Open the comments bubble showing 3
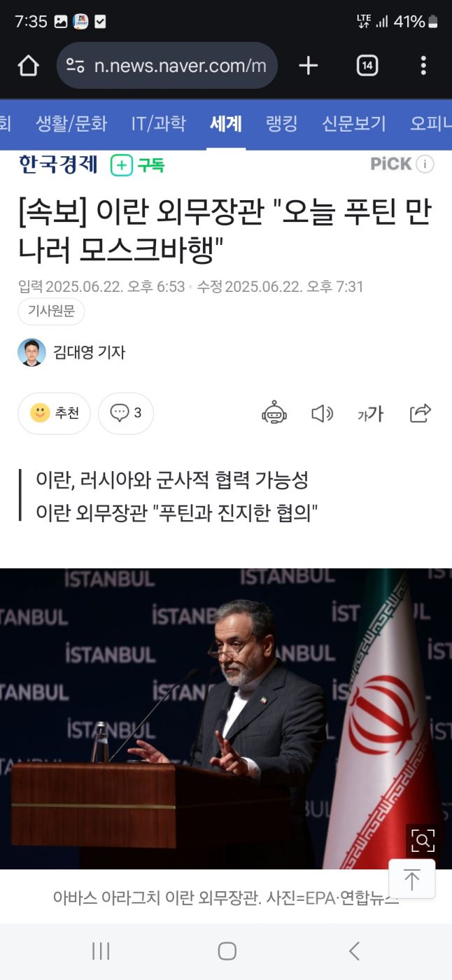The height and width of the screenshot is (980, 452). click(126, 413)
